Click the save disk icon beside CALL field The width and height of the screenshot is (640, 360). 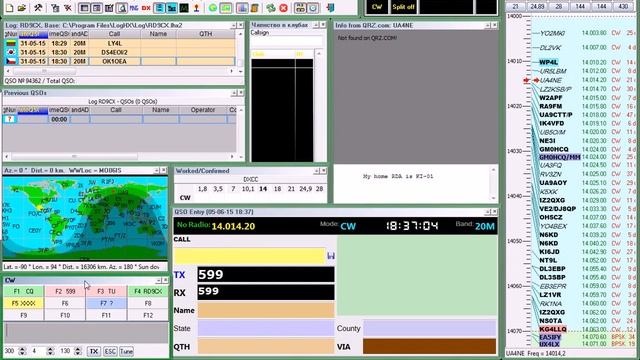tap(331, 256)
